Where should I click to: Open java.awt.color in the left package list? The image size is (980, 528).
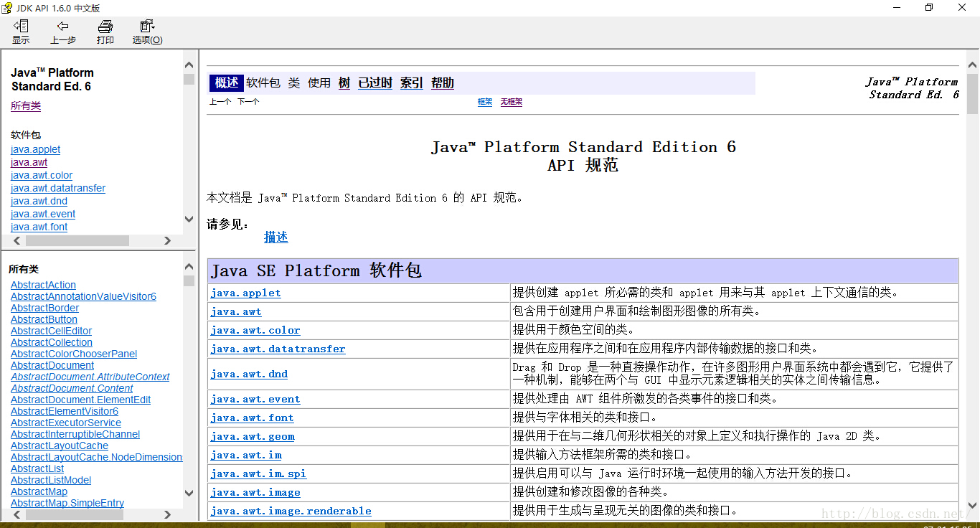42,175
